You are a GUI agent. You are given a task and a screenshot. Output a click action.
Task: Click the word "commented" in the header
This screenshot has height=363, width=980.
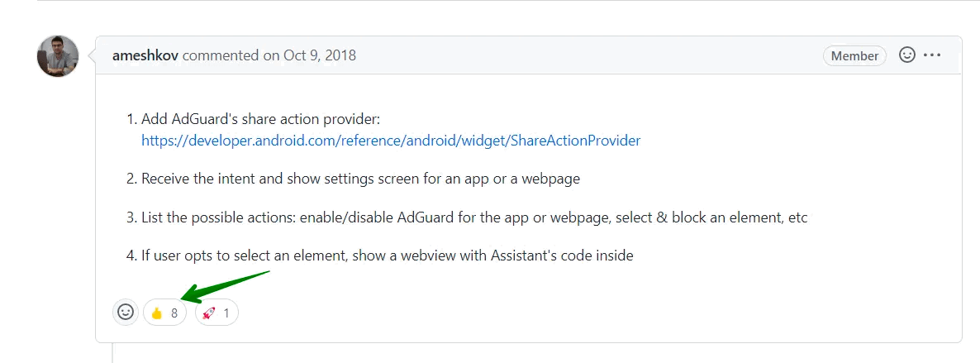click(x=221, y=55)
